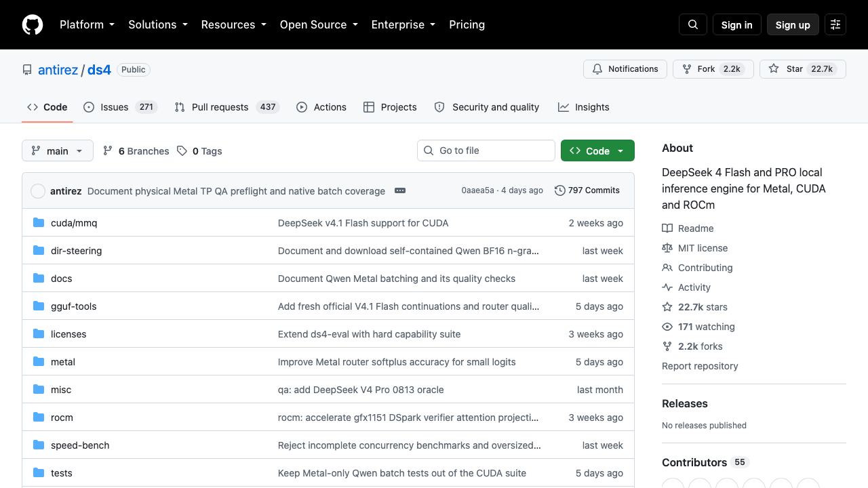Viewport: 868px width, 488px height.
Task: Open the gguf-tools folder name link
Action: [x=73, y=306]
